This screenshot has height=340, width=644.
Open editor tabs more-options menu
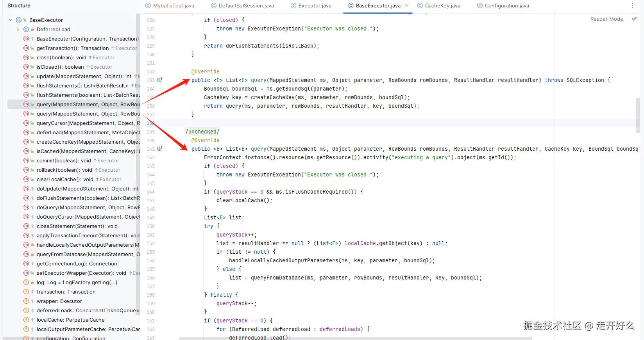pyautogui.click(x=632, y=5)
